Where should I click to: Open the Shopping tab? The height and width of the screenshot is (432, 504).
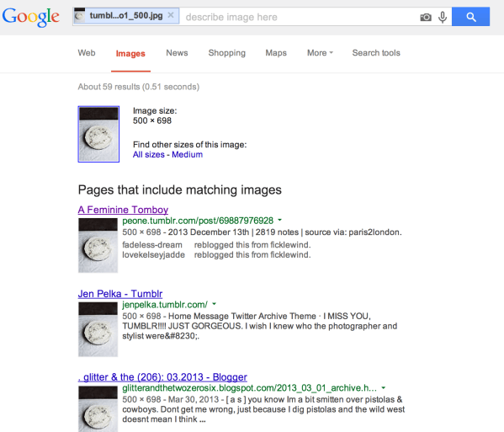[x=227, y=53]
